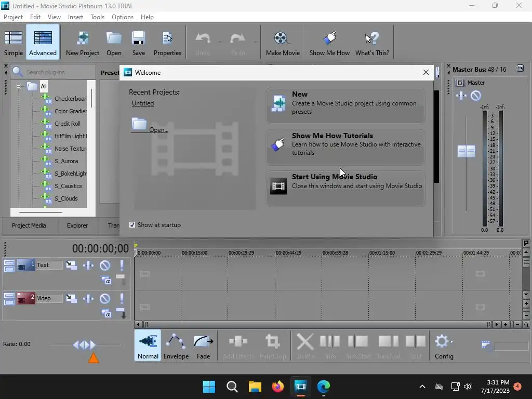
Task: Select the Fade tool
Action: (x=204, y=346)
